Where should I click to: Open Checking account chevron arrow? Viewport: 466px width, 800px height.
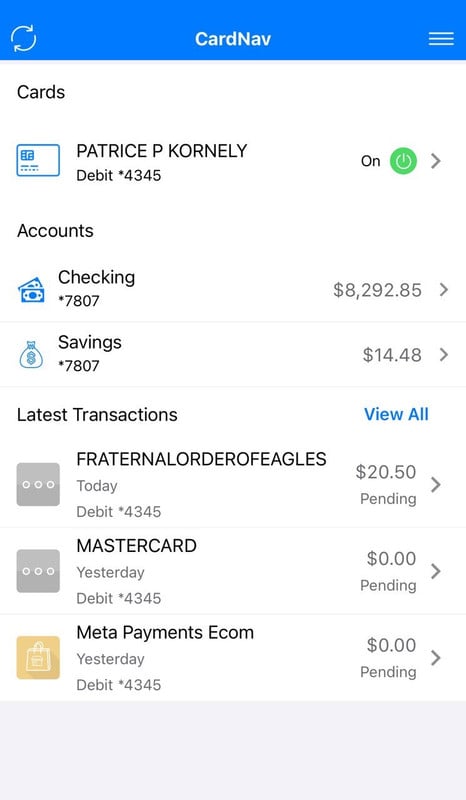tap(444, 290)
